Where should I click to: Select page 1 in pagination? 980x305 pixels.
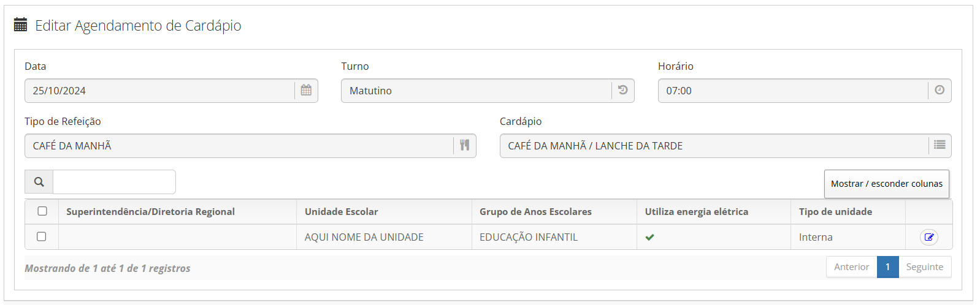click(888, 267)
